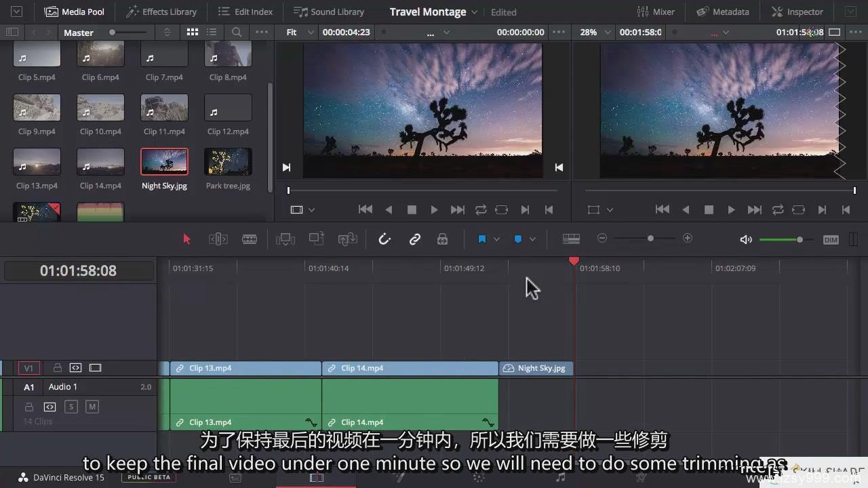Select the Blade Edit mode tool
Image resolution: width=868 pixels, height=488 pixels.
coord(250,239)
